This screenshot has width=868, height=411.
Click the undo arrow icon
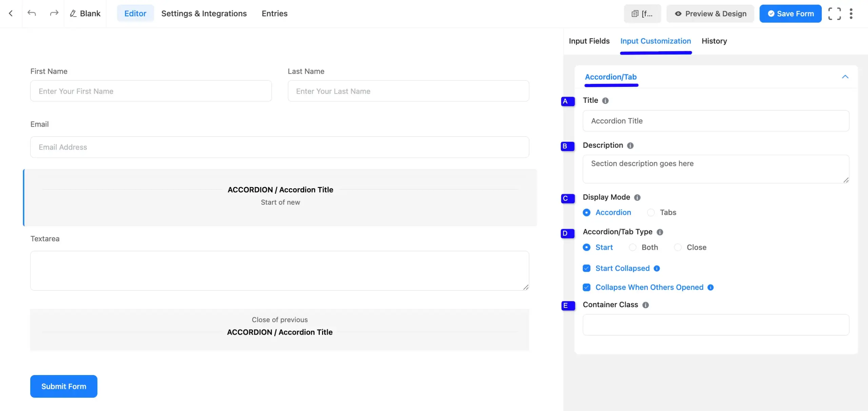(32, 14)
